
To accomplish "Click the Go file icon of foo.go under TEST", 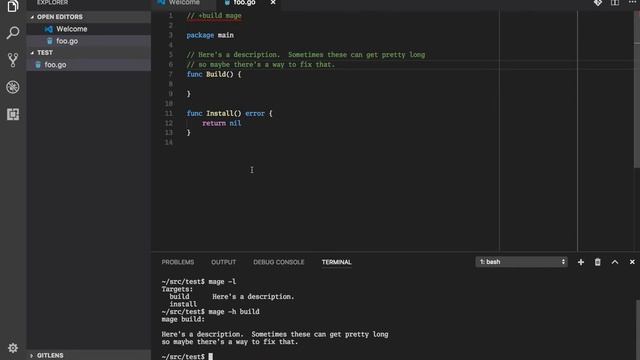I will click(x=38, y=64).
